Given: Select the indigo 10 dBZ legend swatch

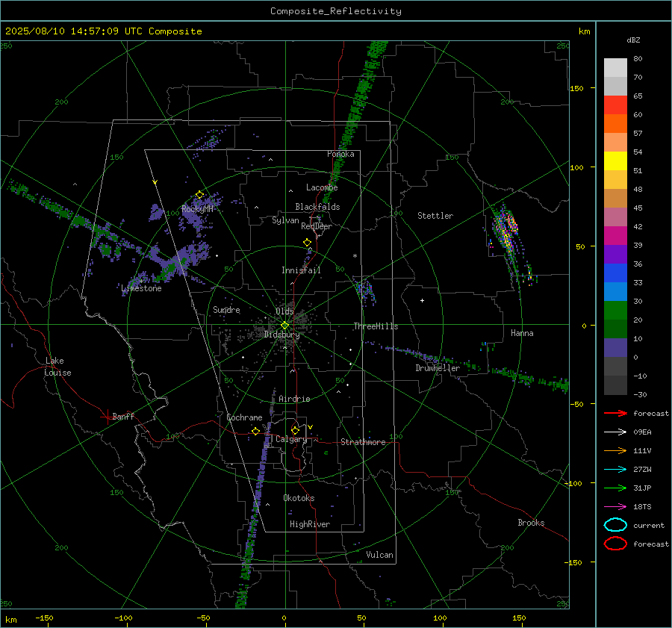Looking at the screenshot, I should (615, 347).
